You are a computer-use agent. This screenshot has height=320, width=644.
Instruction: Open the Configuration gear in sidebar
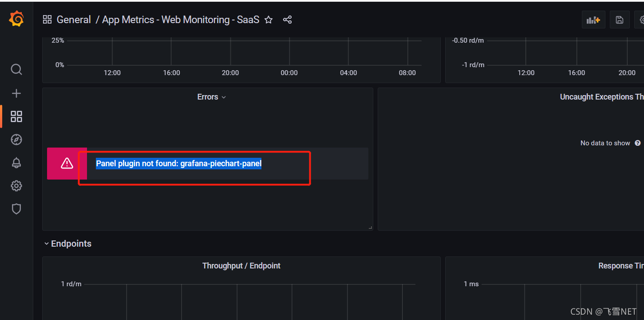16,186
